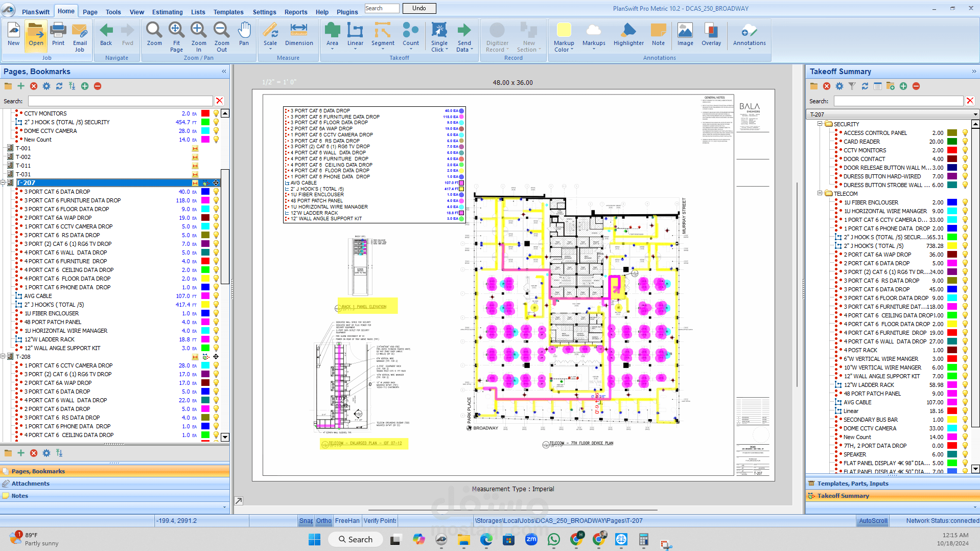Viewport: 980px width, 551px height.
Task: Click the Takeoff Summary search field
Action: pos(898,101)
